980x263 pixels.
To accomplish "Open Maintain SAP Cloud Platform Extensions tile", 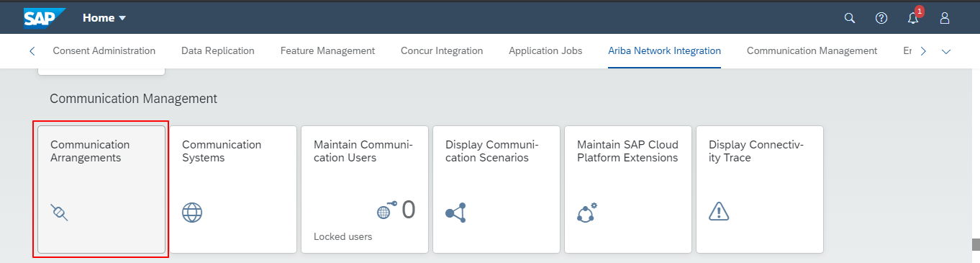I will pos(628,190).
